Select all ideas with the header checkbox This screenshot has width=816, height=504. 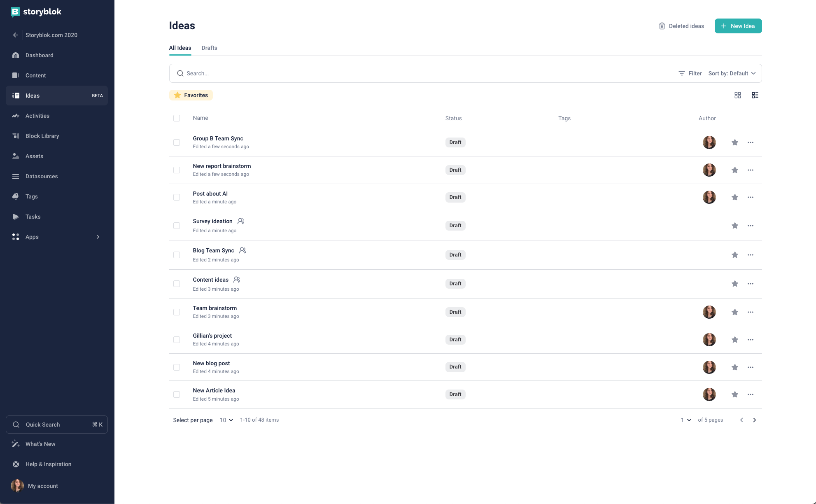pyautogui.click(x=177, y=118)
